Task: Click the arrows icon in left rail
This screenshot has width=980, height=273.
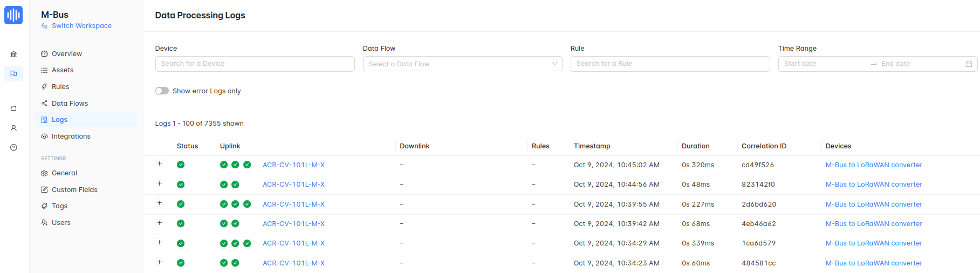Action: pyautogui.click(x=13, y=109)
